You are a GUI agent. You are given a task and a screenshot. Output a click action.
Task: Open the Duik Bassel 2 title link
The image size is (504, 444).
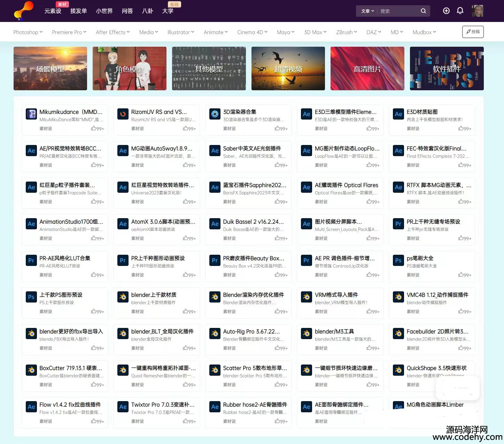pos(253,222)
